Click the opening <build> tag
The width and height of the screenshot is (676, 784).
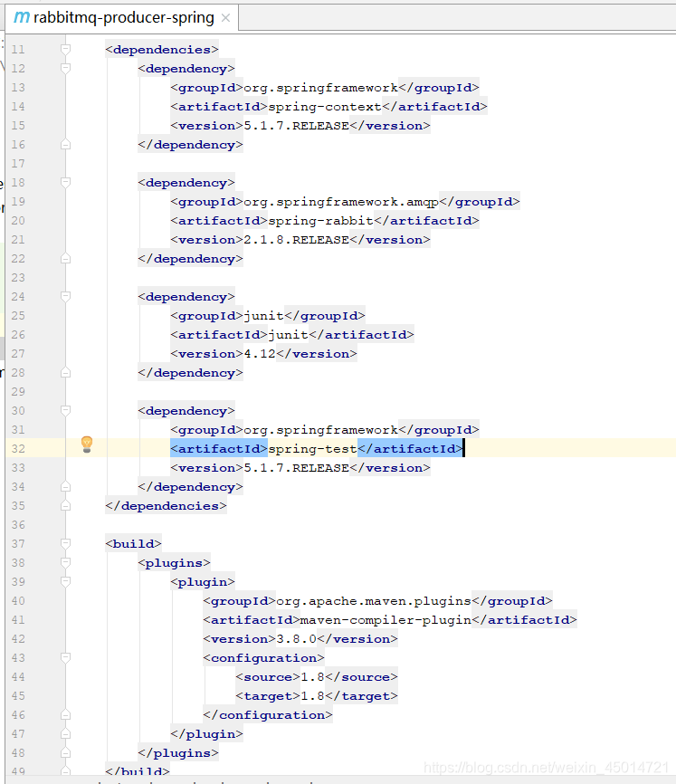pyautogui.click(x=133, y=543)
